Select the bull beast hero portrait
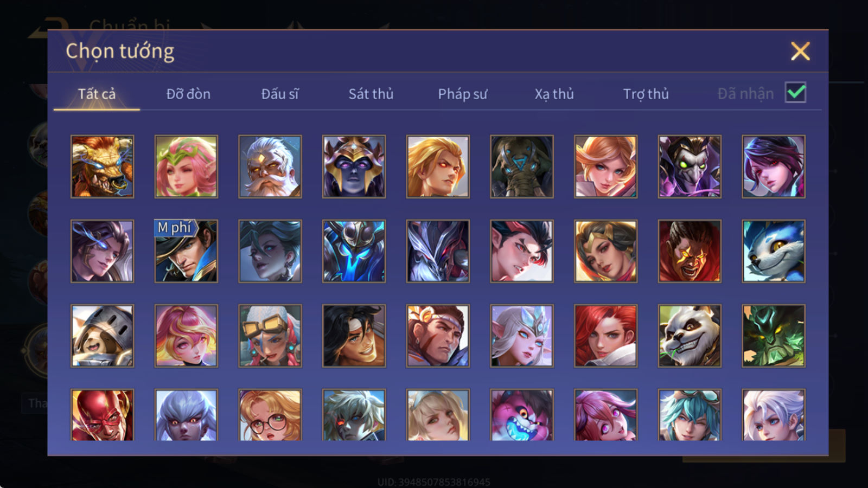The width and height of the screenshot is (868, 488). pos(102,166)
